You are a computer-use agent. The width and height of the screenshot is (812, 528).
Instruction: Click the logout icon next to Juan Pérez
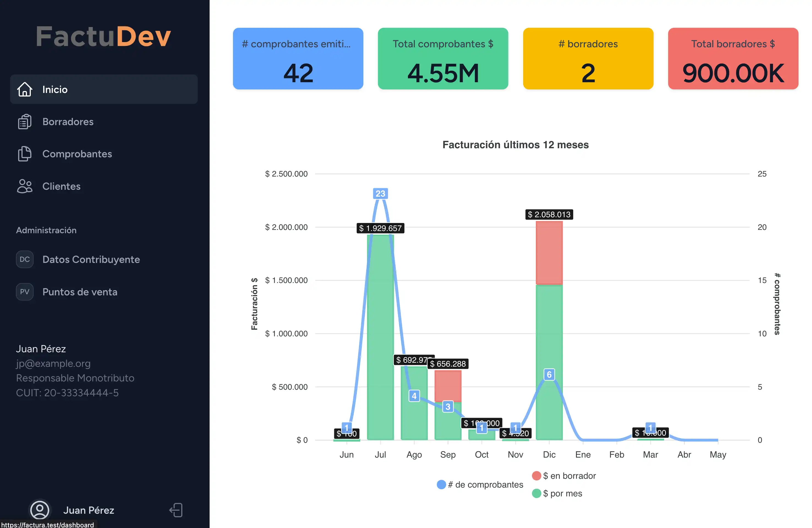point(176,510)
